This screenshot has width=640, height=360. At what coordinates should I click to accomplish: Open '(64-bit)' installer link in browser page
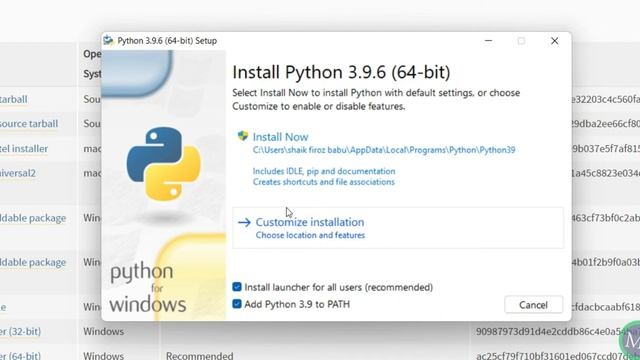pos(20,356)
